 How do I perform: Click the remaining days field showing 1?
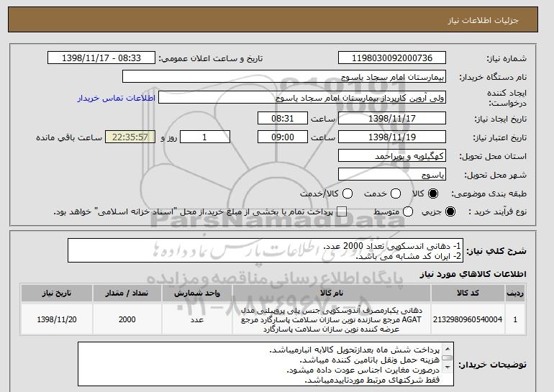(x=205, y=137)
